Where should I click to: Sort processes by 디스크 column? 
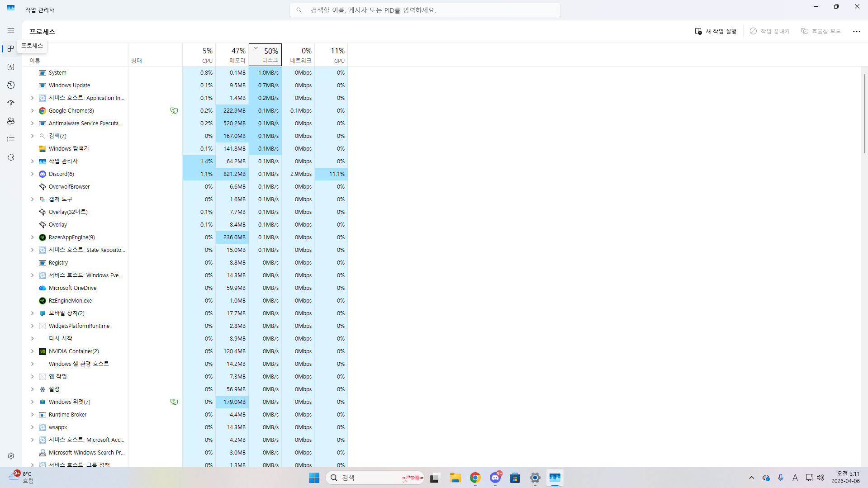(265, 55)
